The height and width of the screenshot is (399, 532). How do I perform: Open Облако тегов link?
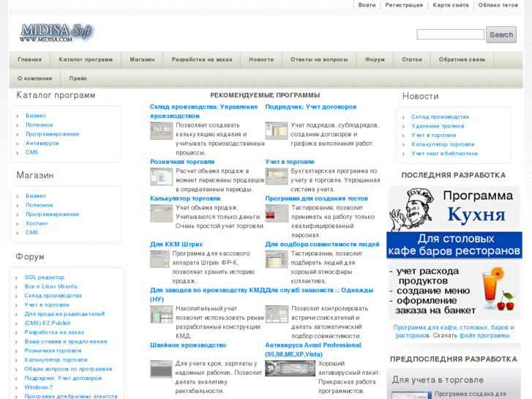pyautogui.click(x=498, y=5)
